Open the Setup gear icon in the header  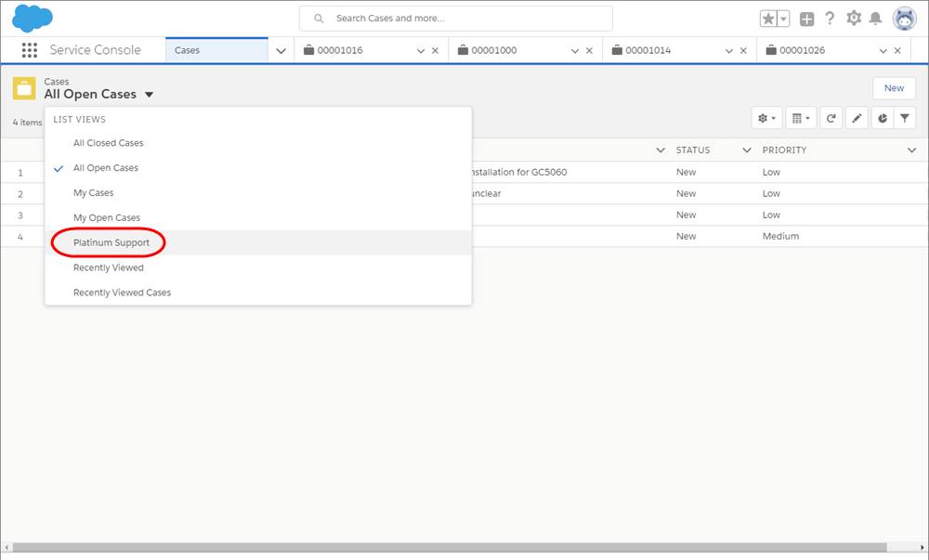pos(854,19)
